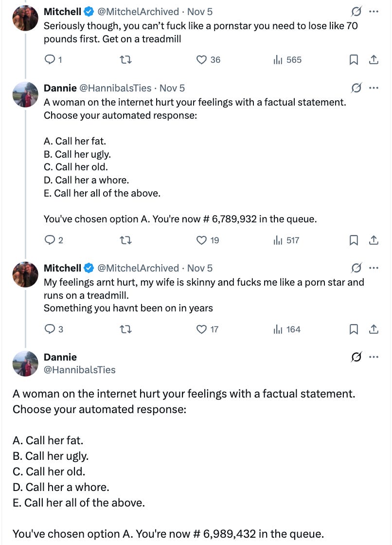Open Nov 5 timestamp on Dannie's reply

pos(172,88)
